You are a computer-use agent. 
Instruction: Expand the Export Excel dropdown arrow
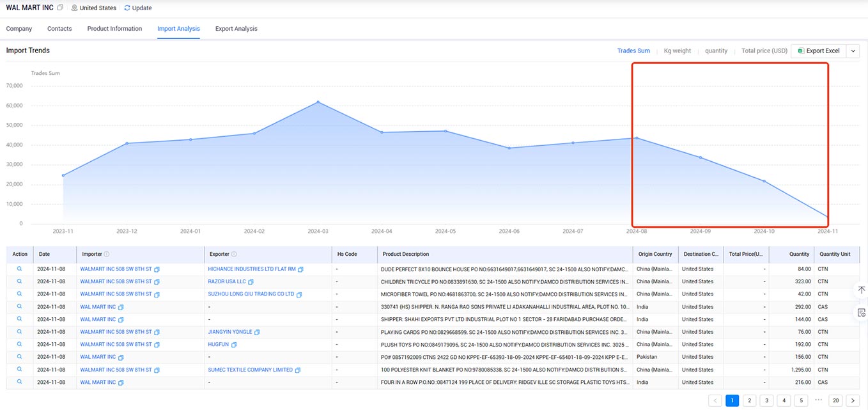point(853,51)
